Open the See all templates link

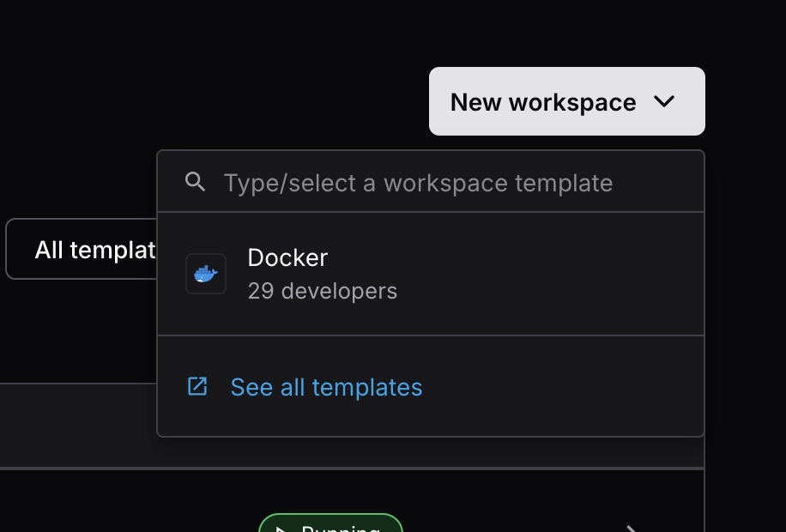point(326,387)
